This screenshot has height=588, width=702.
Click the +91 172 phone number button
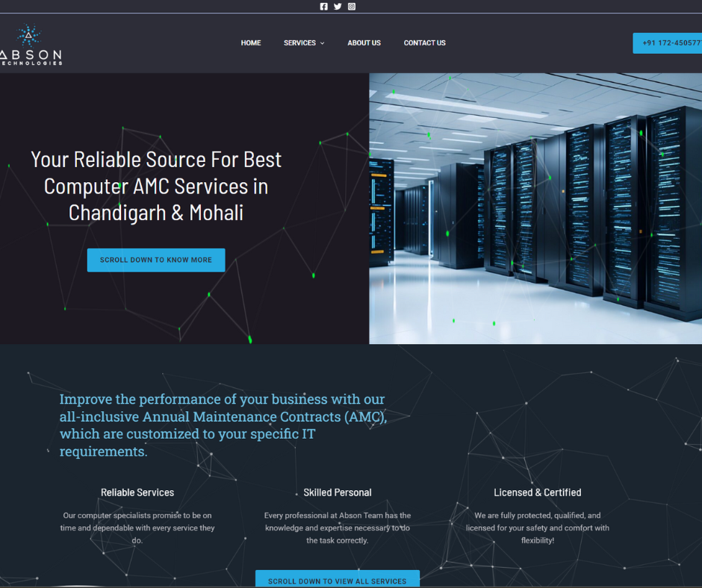[669, 43]
